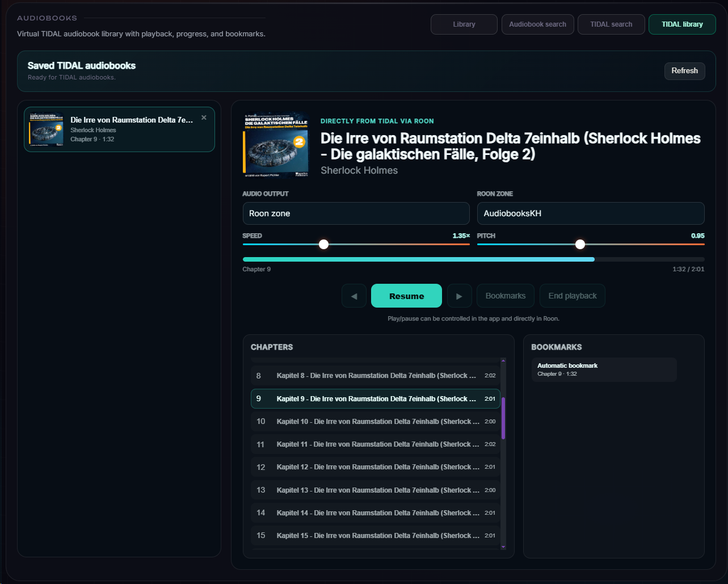Remove saved audiobook with the X icon

[204, 117]
